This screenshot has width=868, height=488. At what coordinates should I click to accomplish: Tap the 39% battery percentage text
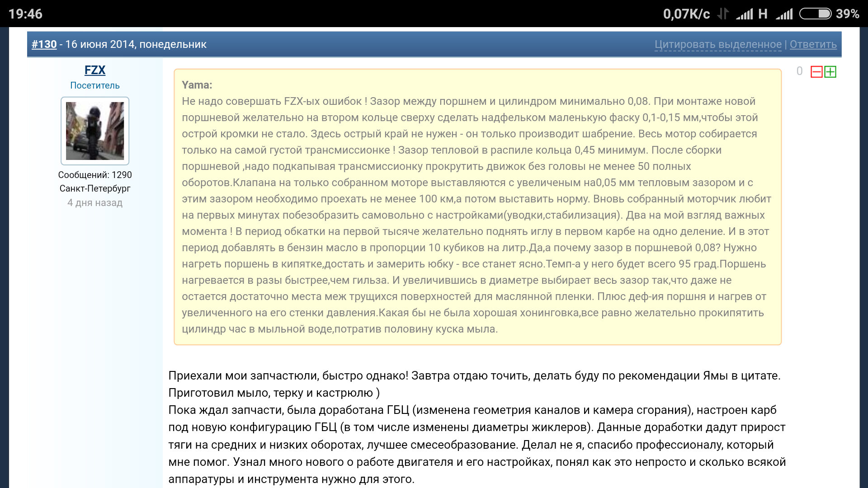(847, 14)
